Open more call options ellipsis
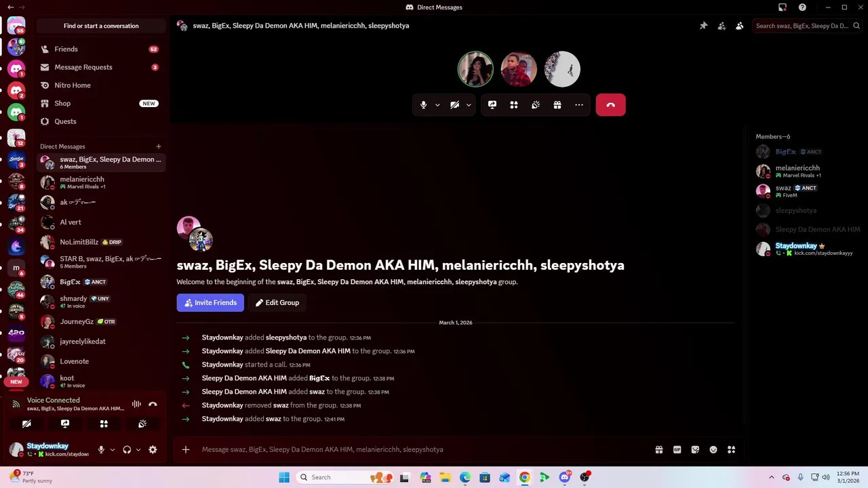The image size is (868, 488). pyautogui.click(x=579, y=105)
